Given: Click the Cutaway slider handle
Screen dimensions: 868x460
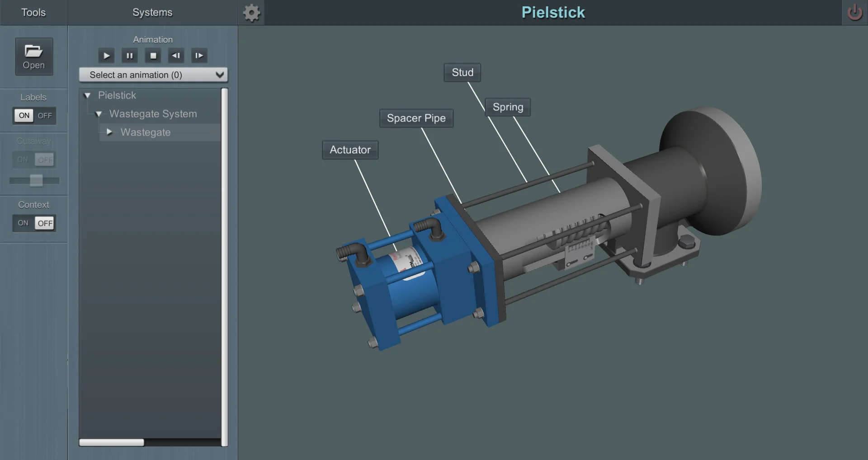Looking at the screenshot, I should coord(36,180).
